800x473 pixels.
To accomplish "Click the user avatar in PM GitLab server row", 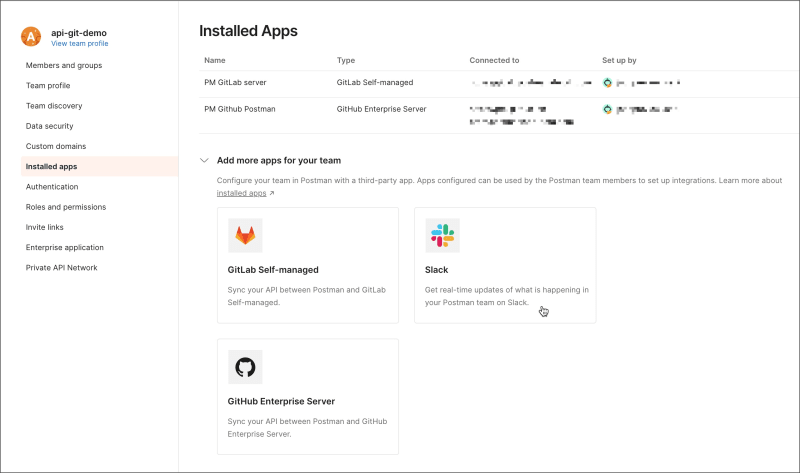I will 607,83.
